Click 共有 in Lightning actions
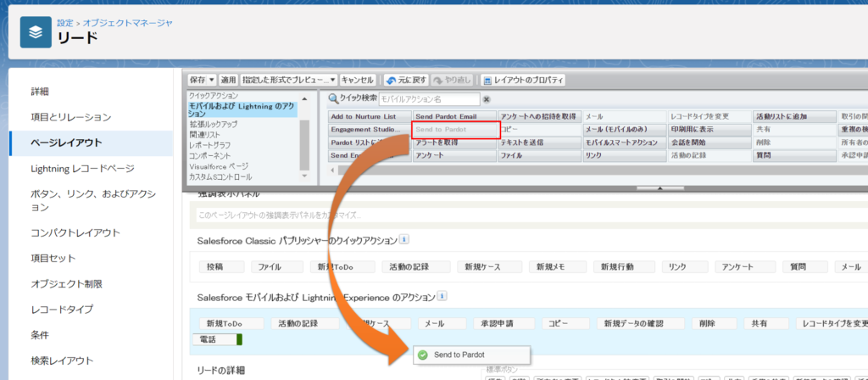 (x=766, y=323)
